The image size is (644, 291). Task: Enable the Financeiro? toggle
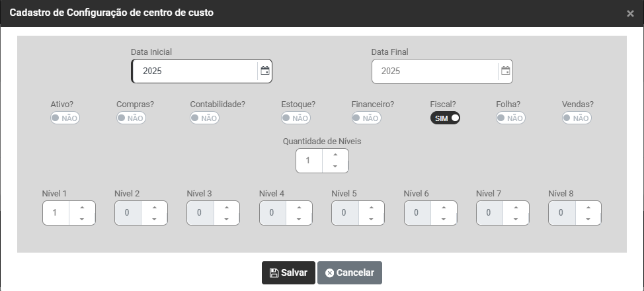[366, 118]
